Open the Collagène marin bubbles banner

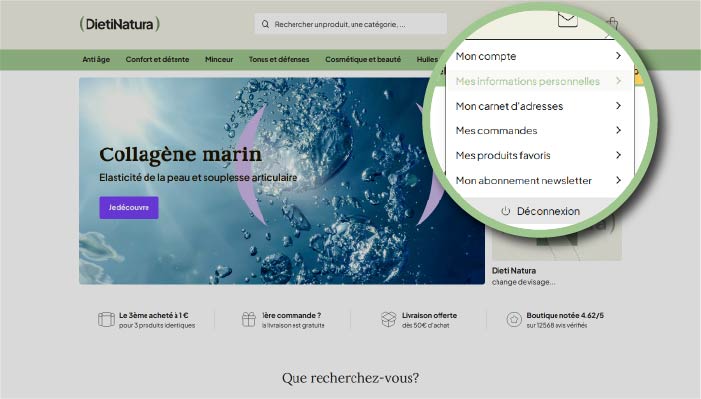coord(282,181)
